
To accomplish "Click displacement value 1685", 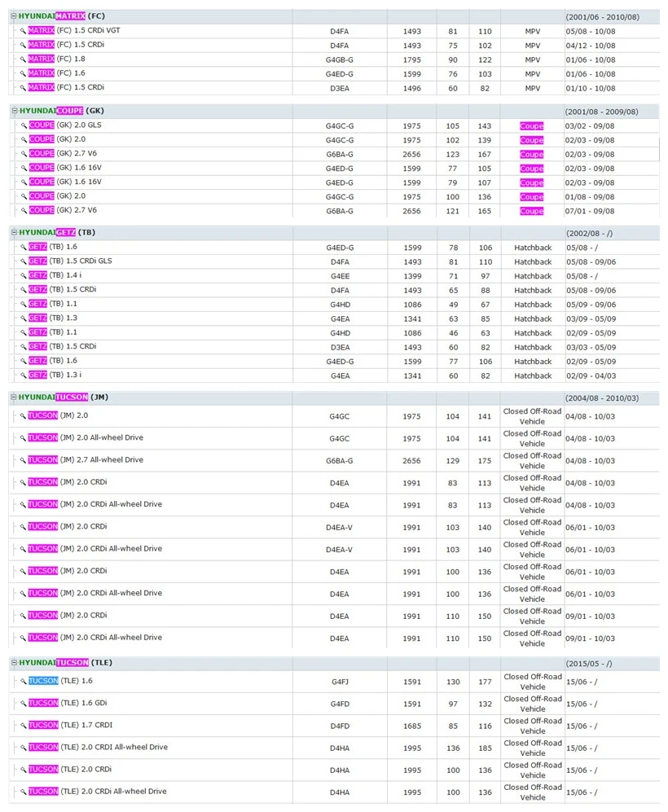I will pyautogui.click(x=412, y=726).
